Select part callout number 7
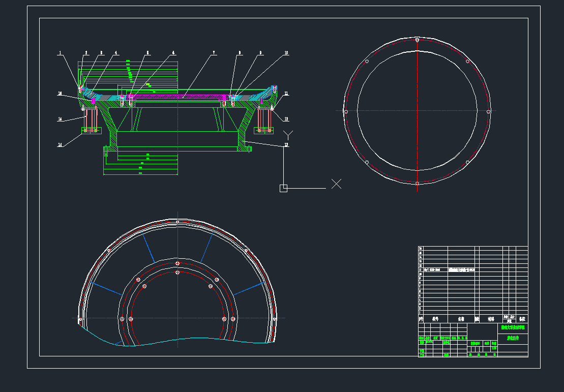This screenshot has width=564, height=392. 214,53
